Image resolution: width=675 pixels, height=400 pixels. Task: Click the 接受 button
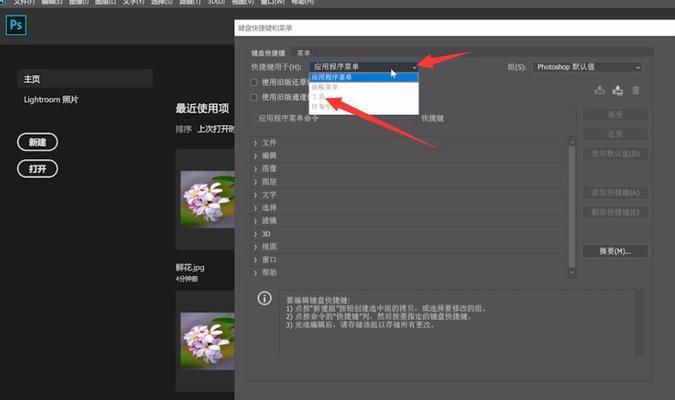tap(615, 115)
